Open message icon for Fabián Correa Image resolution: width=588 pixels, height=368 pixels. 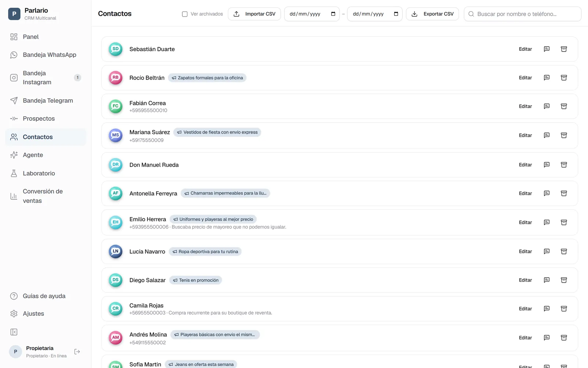pos(546,106)
